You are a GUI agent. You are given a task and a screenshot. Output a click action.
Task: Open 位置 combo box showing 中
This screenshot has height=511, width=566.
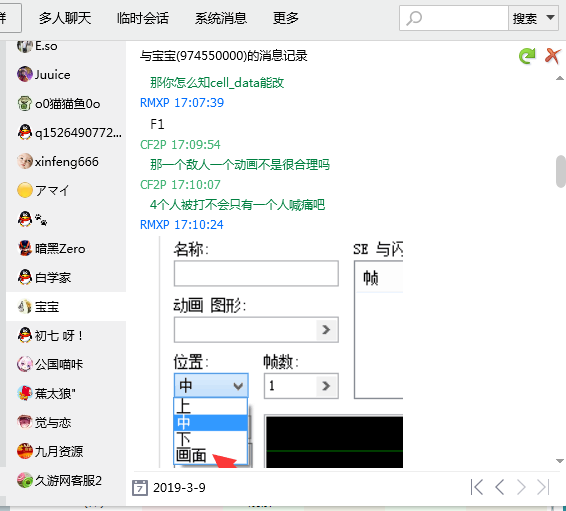[x=211, y=386]
